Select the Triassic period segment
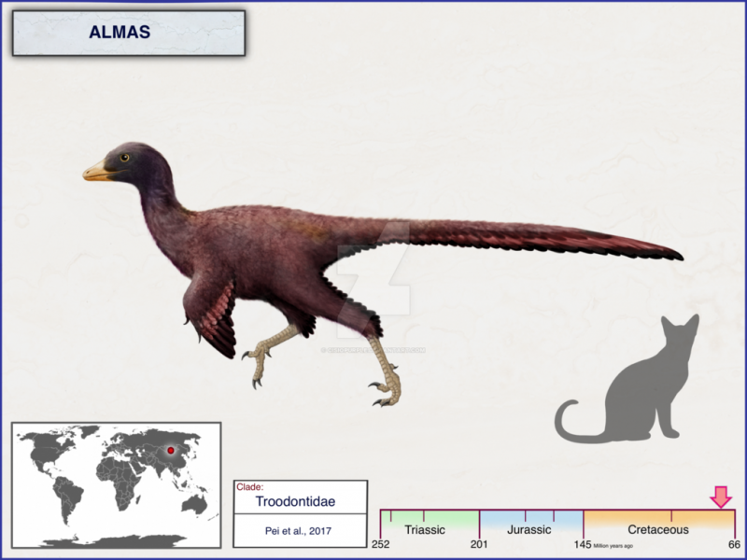 click(430, 522)
